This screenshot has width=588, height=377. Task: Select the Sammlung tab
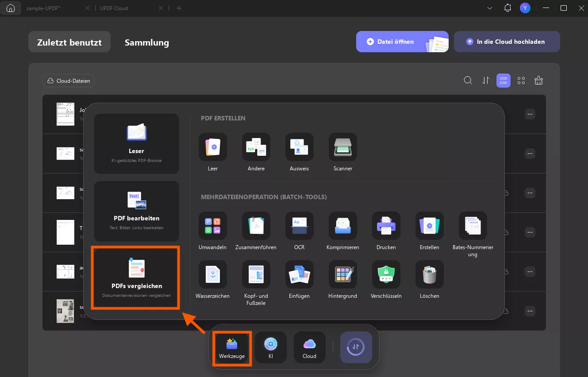click(147, 42)
